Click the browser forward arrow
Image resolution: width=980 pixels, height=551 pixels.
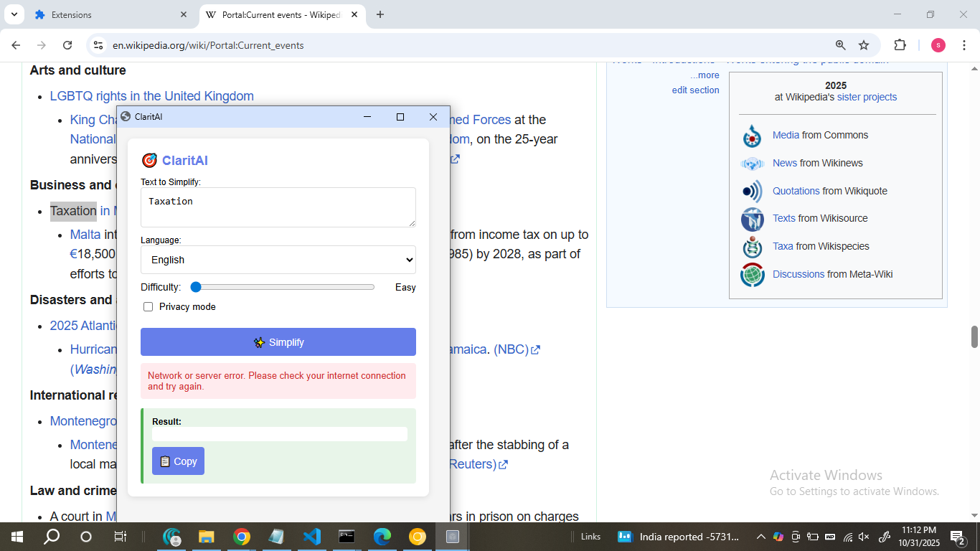42,45
